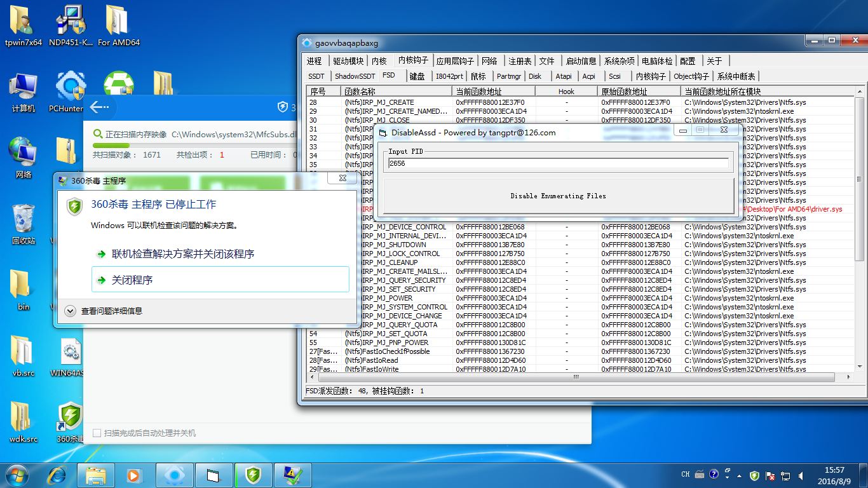This screenshot has height=488, width=868.
Task: Switch to 进程 tab
Action: 315,61
